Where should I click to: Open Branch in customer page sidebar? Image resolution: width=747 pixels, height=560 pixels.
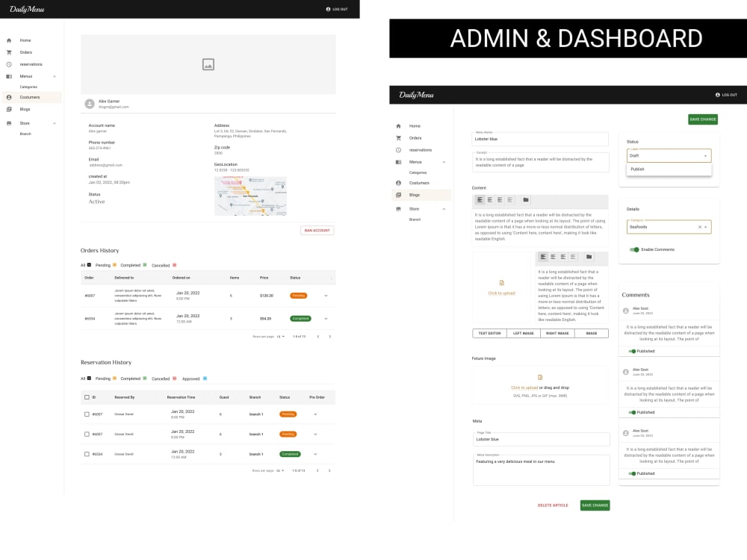coord(25,134)
